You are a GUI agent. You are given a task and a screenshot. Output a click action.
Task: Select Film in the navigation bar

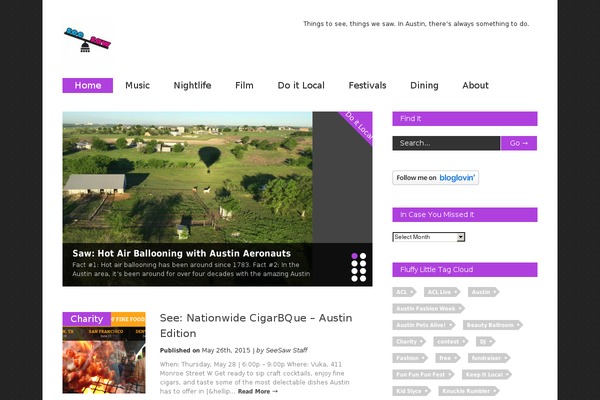click(x=244, y=85)
